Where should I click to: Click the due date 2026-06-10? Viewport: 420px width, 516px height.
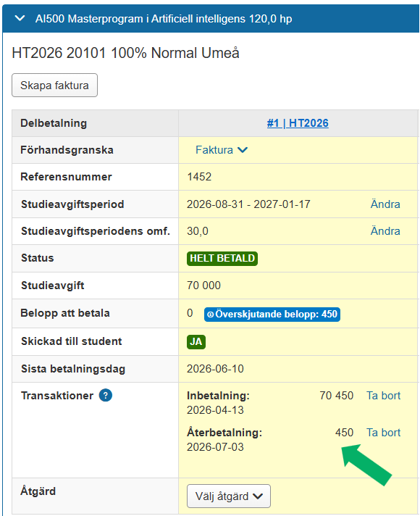[215, 369]
